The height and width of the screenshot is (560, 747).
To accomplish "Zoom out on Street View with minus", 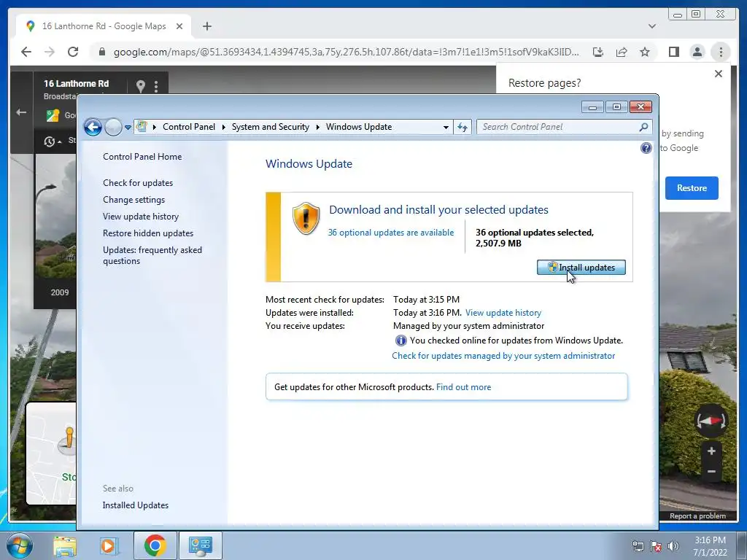I will click(711, 472).
